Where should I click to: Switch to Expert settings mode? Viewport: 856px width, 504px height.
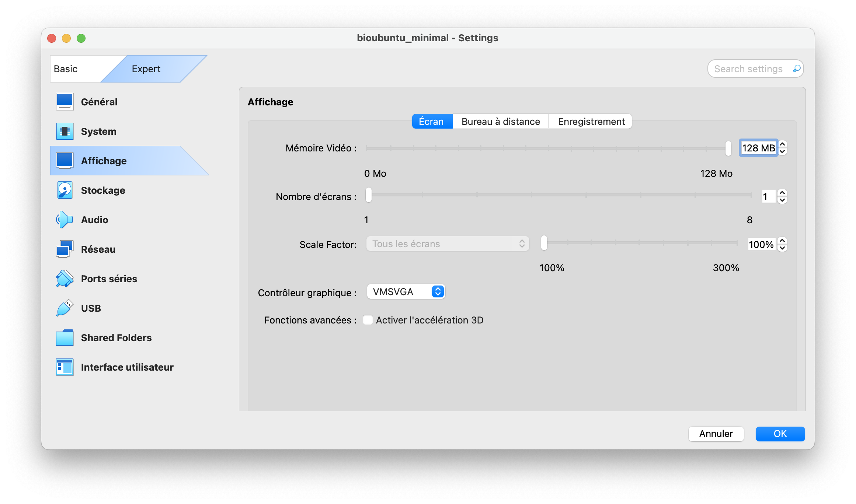146,69
